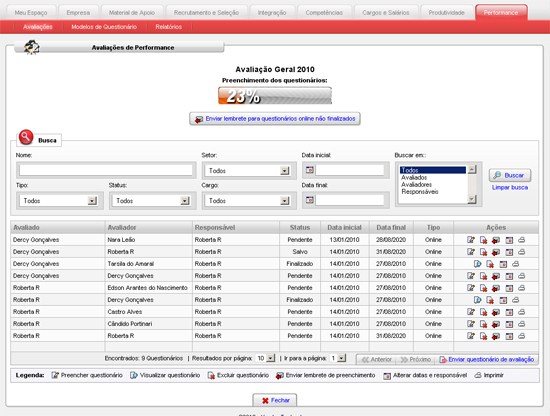This screenshot has height=416, width=550.
Task: Open the Competências tab
Action: point(324,13)
